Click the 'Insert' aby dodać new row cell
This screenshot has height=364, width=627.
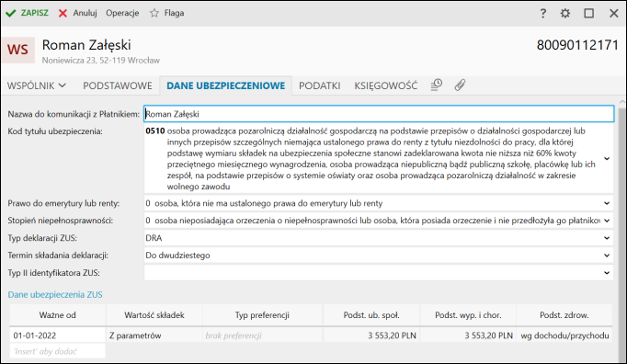click(x=58, y=351)
